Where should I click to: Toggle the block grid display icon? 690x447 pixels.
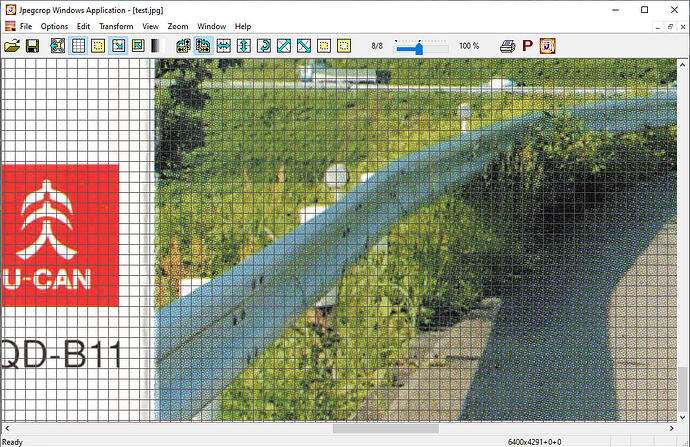pyautogui.click(x=78, y=46)
